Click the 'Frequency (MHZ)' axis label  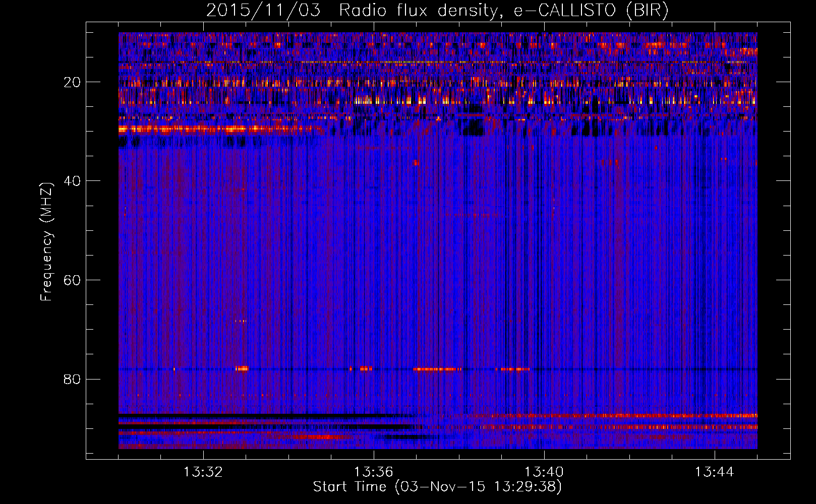coord(46,242)
